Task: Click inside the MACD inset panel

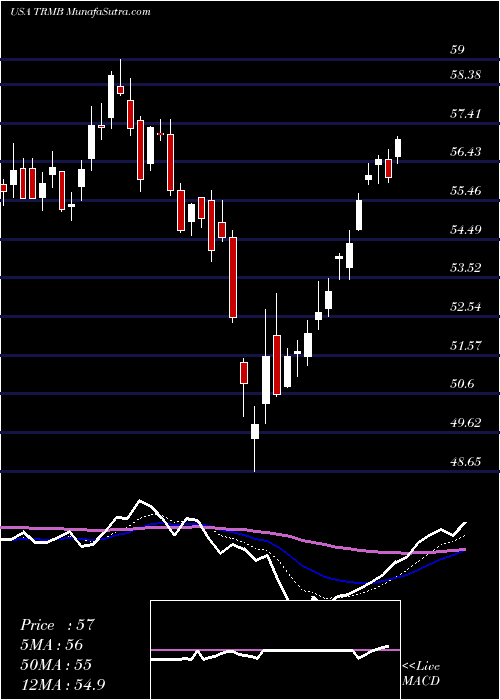Action: [275, 650]
